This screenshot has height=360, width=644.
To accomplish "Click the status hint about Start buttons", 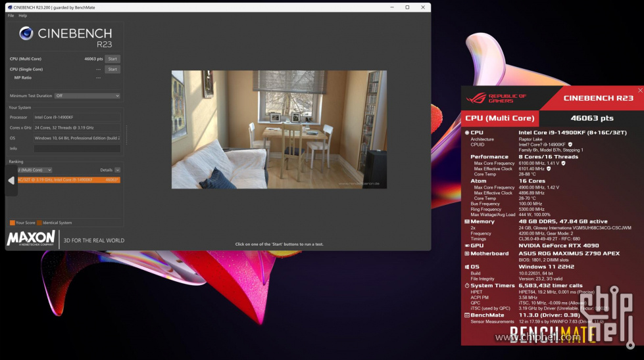I will pos(280,244).
